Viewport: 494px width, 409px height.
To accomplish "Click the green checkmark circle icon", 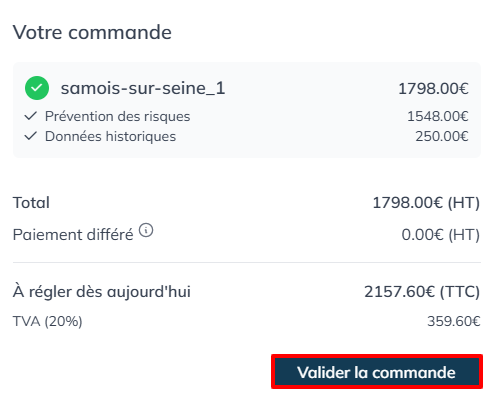I will [x=37, y=88].
